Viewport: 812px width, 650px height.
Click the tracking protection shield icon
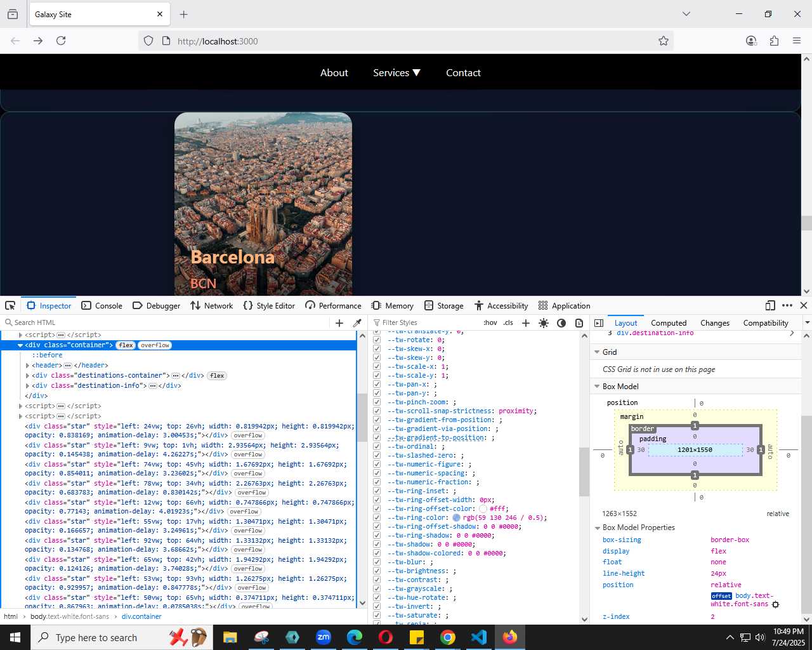click(148, 41)
